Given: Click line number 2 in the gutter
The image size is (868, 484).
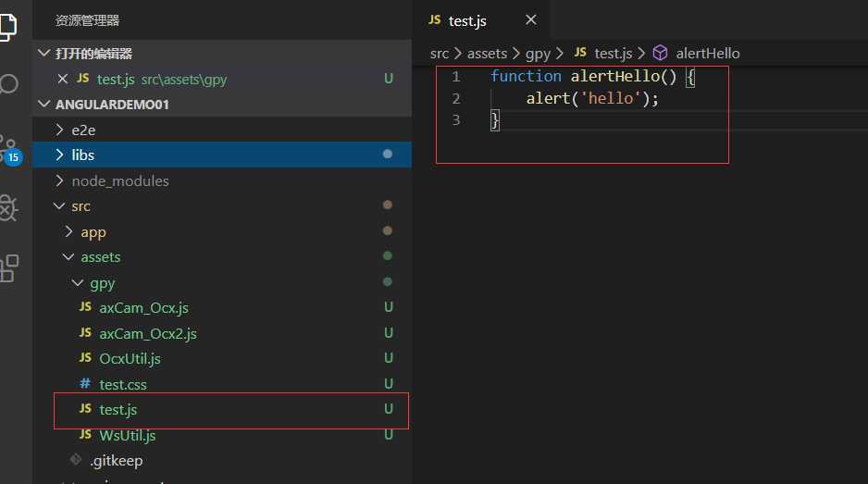Looking at the screenshot, I should (455, 99).
